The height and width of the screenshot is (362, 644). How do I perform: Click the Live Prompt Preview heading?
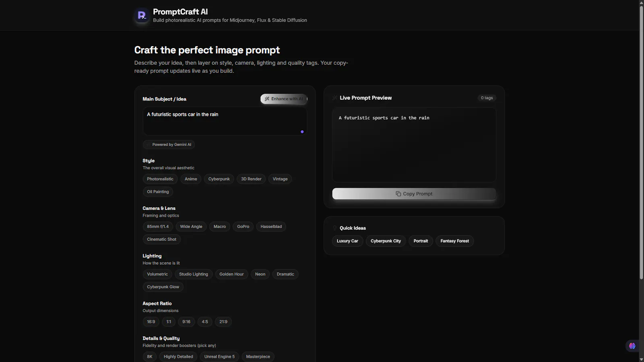tap(365, 98)
